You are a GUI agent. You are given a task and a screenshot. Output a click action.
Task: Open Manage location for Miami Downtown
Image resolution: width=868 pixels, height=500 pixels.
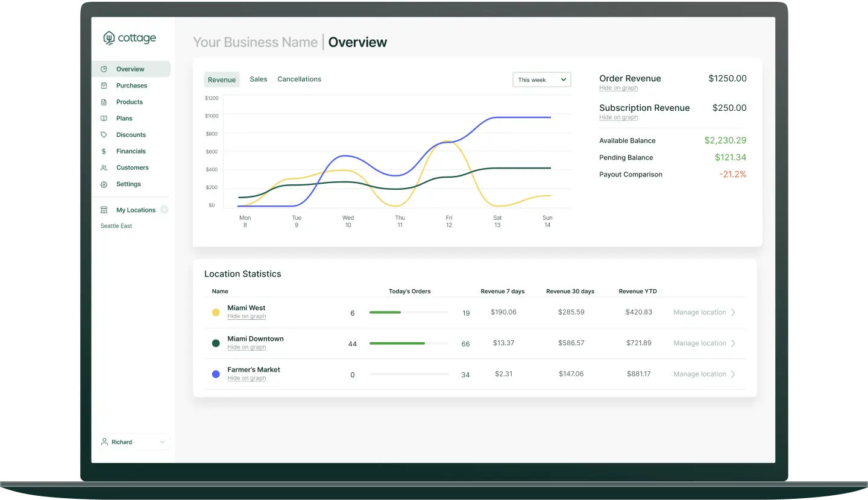[x=699, y=343]
